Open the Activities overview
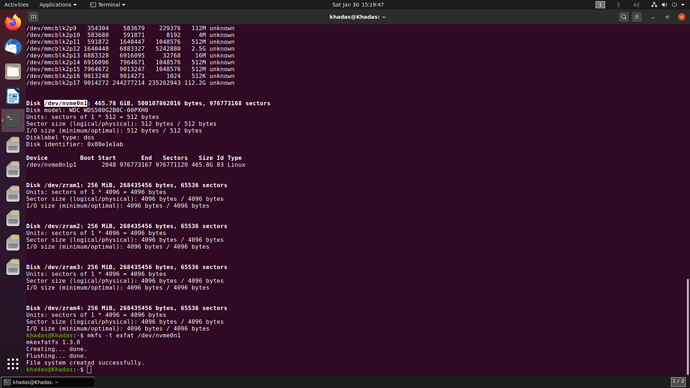690x388 pixels. (x=16, y=4)
